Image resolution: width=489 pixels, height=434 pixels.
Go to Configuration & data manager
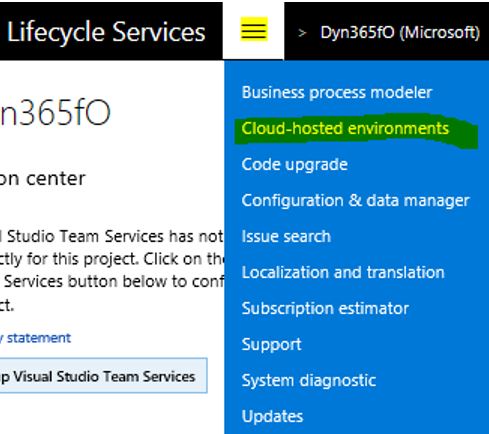pos(355,200)
